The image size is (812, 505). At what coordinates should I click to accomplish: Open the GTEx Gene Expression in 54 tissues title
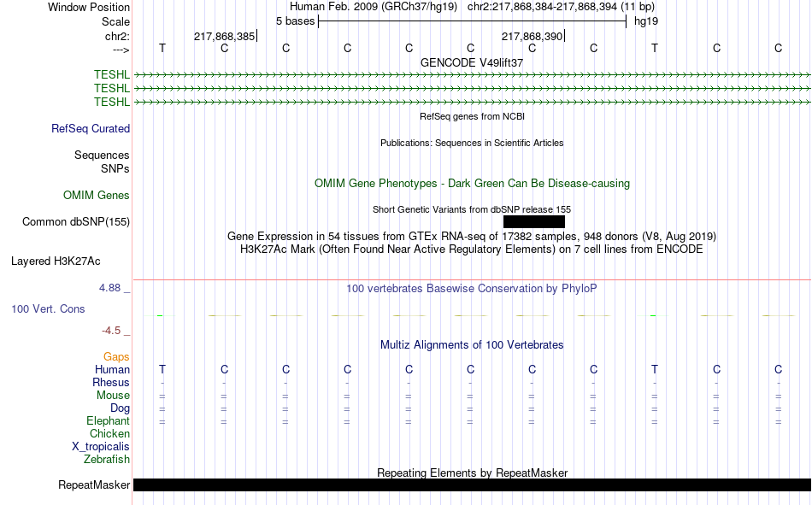472,236
